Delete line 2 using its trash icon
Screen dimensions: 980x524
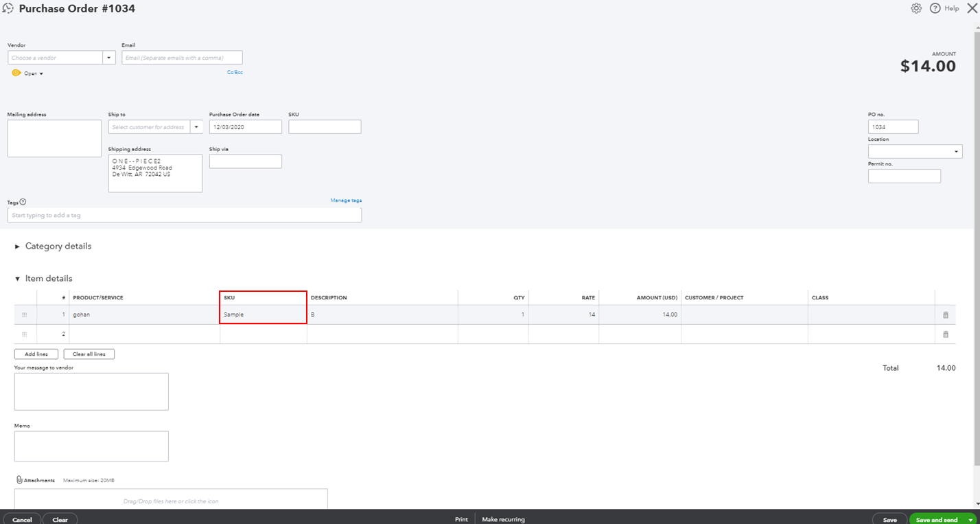click(945, 334)
